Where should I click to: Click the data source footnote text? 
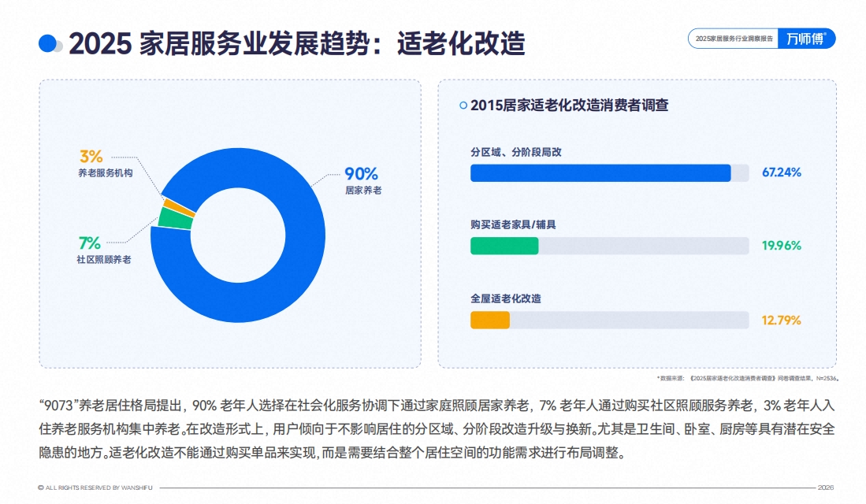click(746, 378)
